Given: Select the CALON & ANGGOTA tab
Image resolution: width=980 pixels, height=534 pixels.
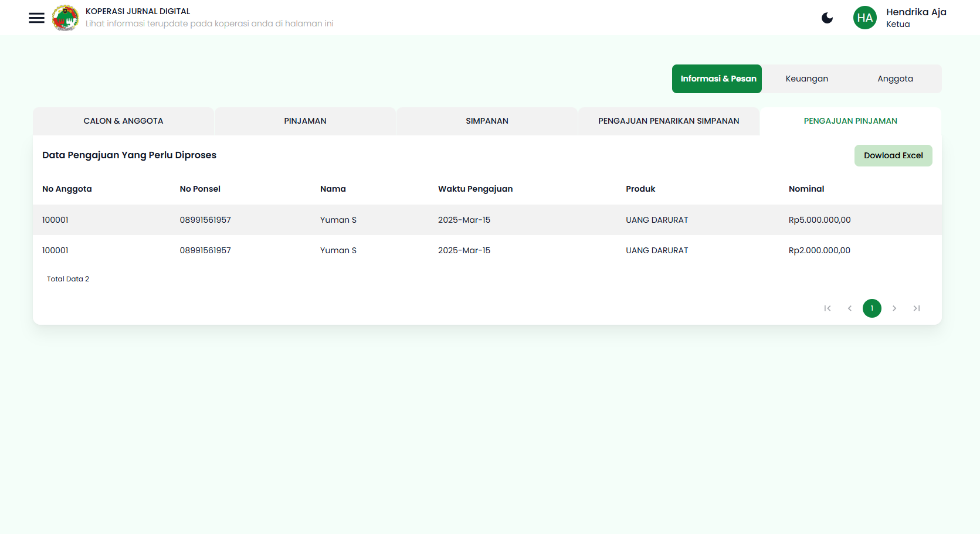Looking at the screenshot, I should pos(123,121).
